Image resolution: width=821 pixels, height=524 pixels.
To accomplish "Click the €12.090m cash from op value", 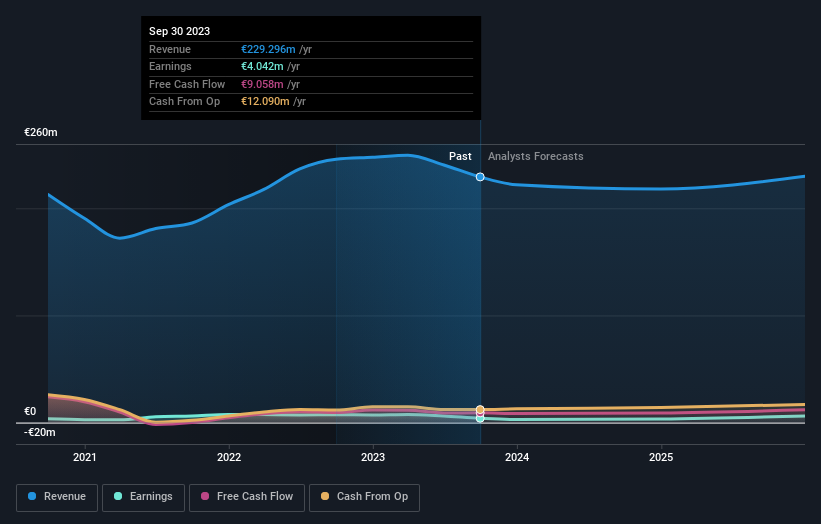I will point(265,102).
